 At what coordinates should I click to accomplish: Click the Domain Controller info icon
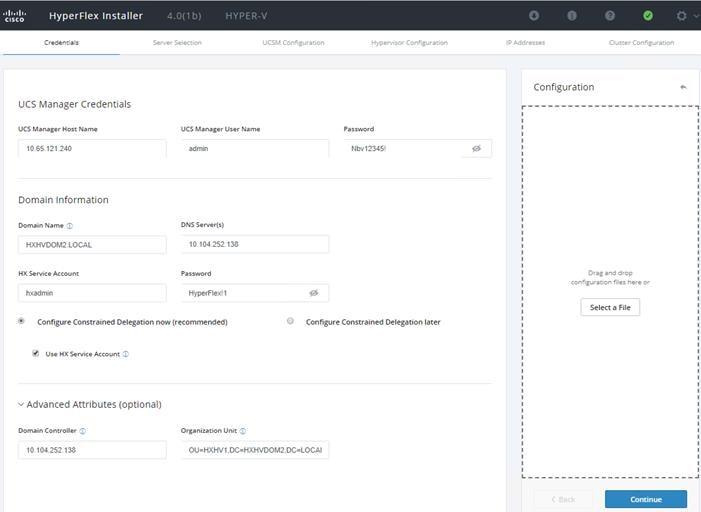coord(83,431)
